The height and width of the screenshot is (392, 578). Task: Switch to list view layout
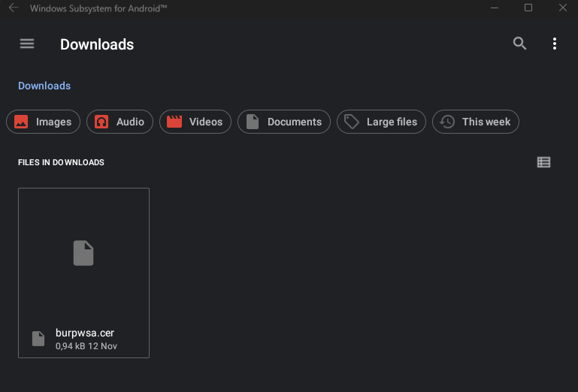pos(544,162)
